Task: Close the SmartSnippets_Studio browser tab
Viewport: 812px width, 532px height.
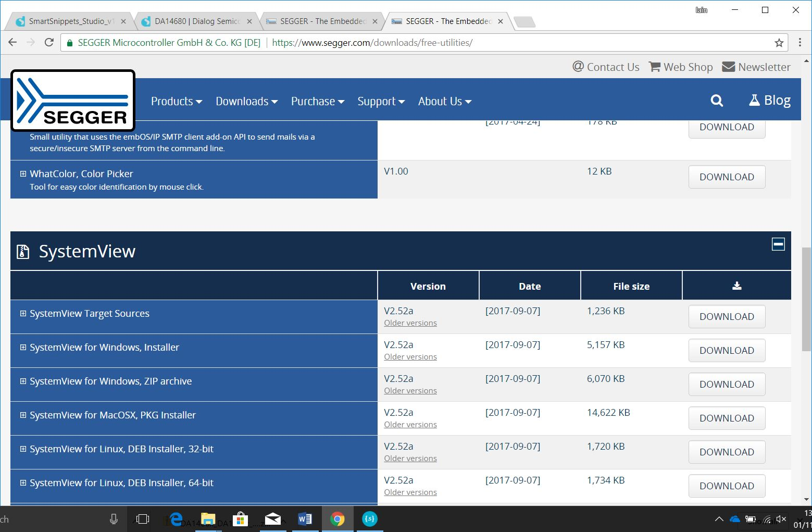Action: click(x=123, y=21)
